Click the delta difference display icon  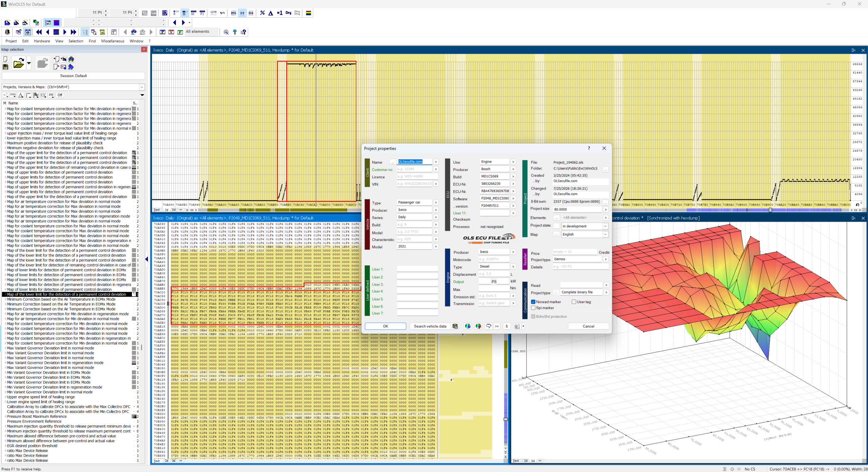point(271,13)
